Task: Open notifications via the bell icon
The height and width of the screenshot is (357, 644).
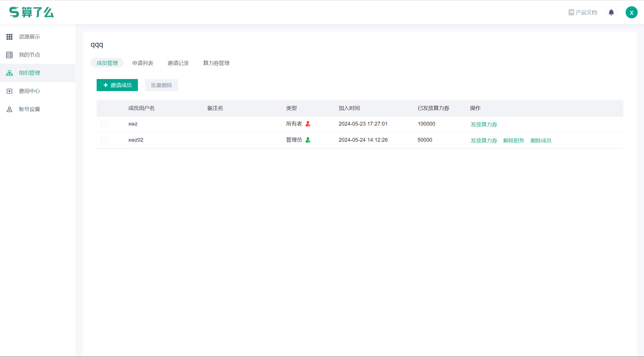Action: click(611, 12)
